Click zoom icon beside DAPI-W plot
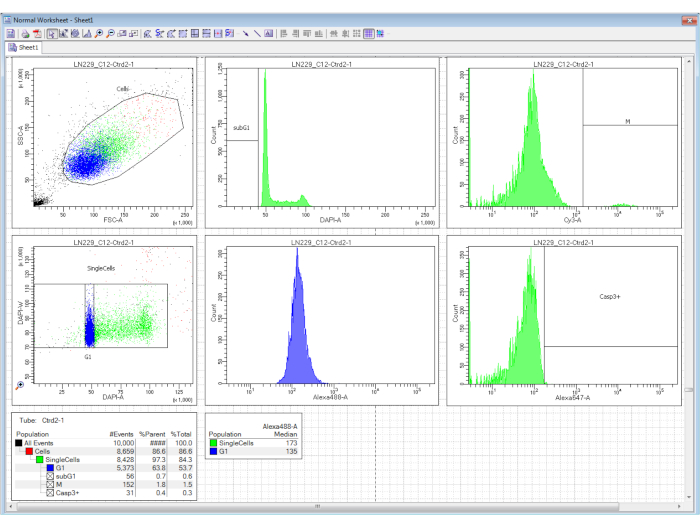700x515 pixels. (21, 385)
